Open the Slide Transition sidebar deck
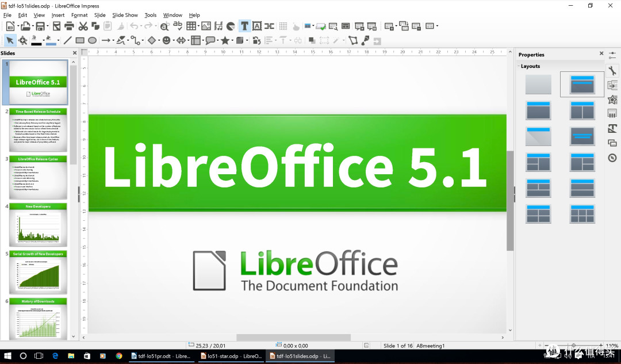621x364 pixels. [612, 85]
